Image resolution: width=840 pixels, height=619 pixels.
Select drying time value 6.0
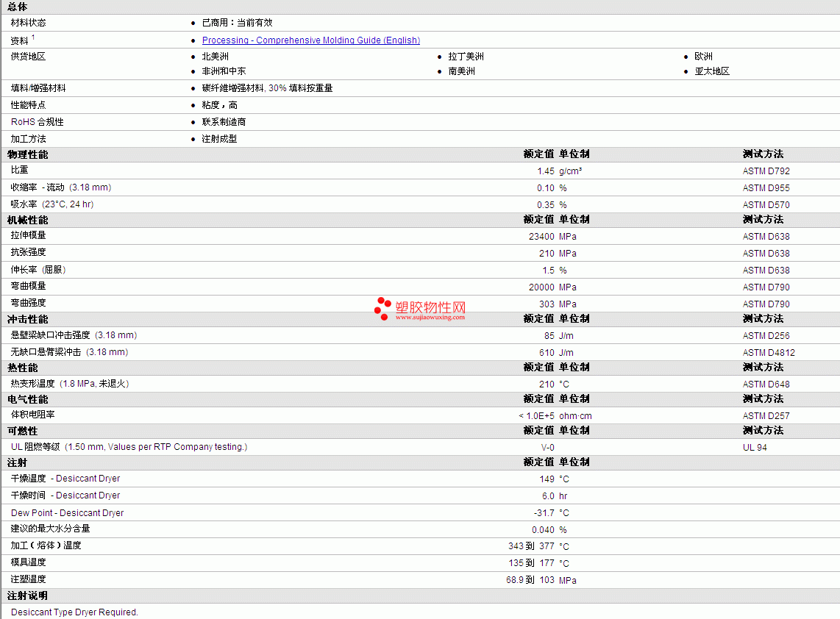(x=548, y=496)
